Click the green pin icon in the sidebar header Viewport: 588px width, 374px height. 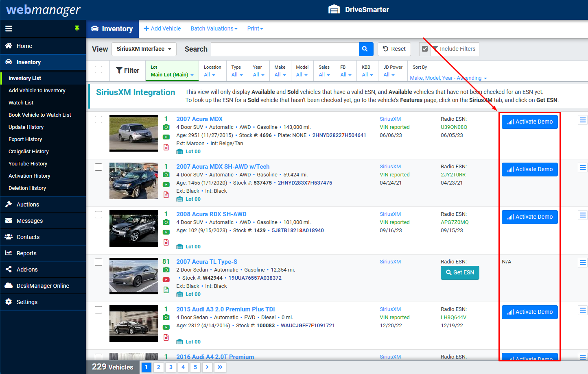point(77,28)
